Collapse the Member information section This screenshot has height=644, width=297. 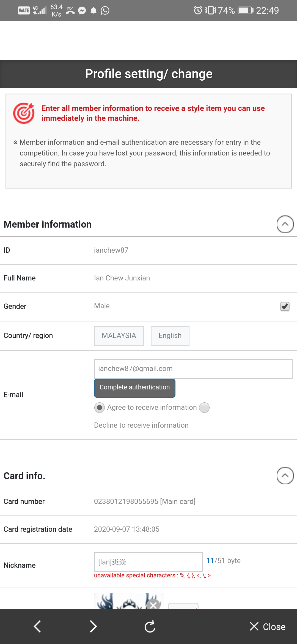pos(285,224)
